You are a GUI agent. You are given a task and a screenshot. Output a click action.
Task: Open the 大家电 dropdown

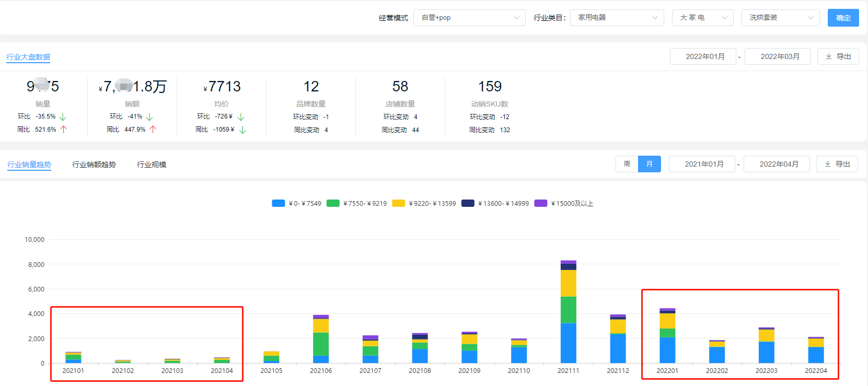703,18
